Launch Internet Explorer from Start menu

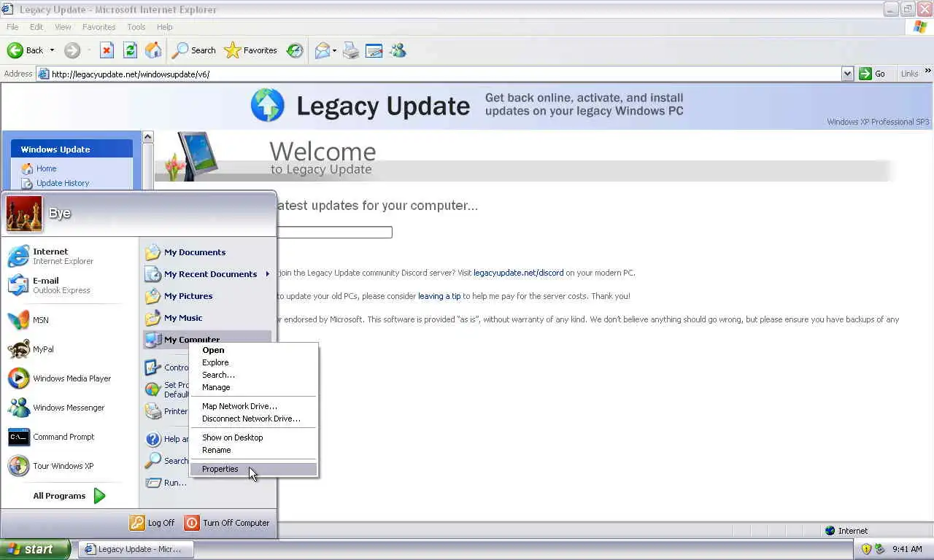[x=70, y=256]
